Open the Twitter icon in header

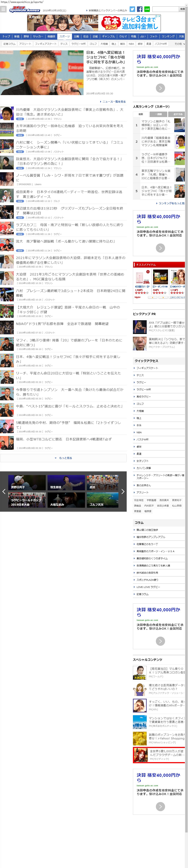(x=132, y=9)
